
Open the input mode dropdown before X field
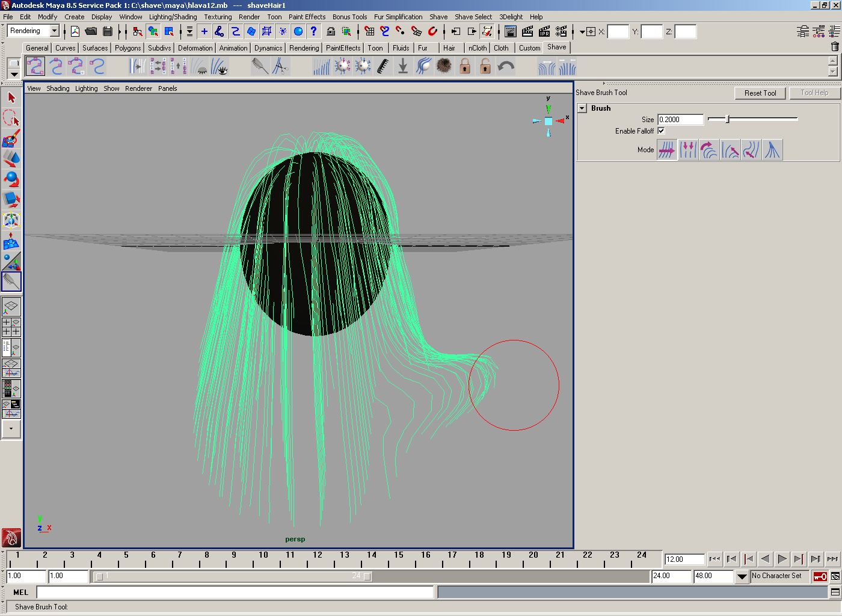tap(582, 31)
